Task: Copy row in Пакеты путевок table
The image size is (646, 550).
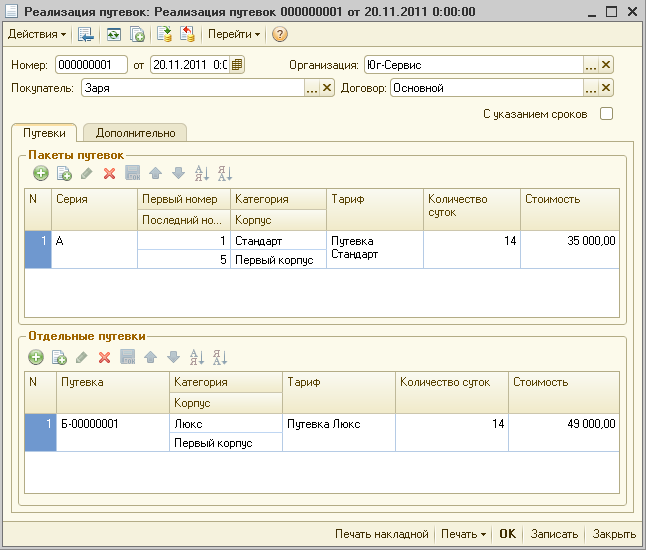Action: 64,173
